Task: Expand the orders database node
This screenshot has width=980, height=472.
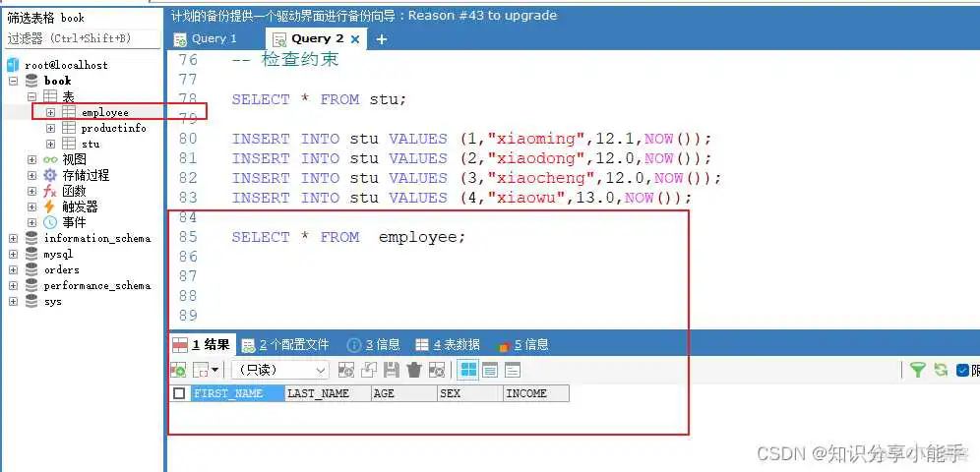Action: 13,269
